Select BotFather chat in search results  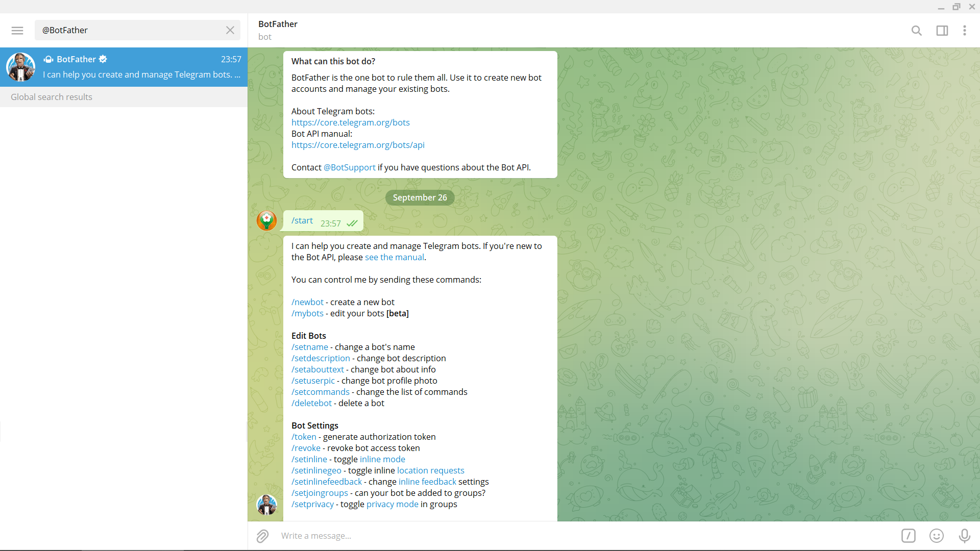(124, 67)
